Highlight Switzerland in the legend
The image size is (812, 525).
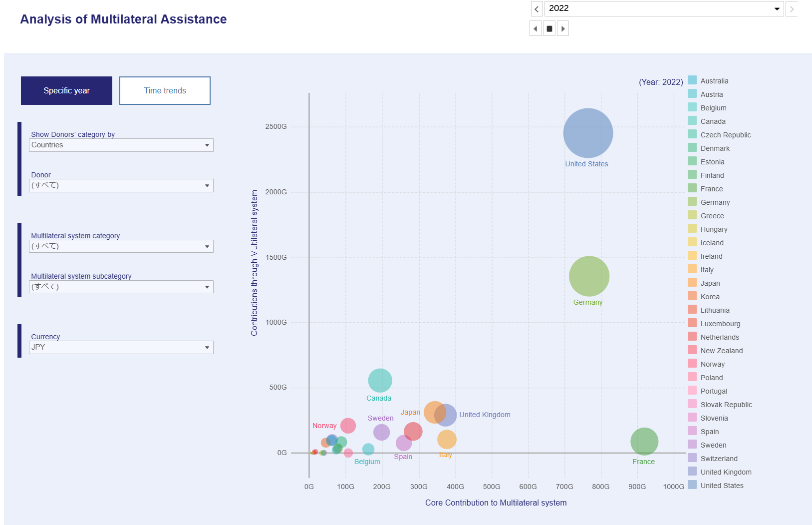[x=719, y=459]
